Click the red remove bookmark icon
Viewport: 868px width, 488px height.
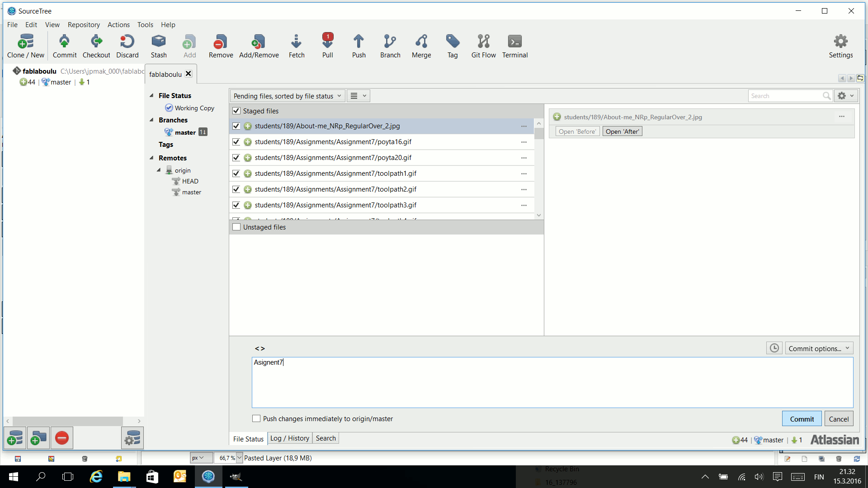(x=62, y=438)
